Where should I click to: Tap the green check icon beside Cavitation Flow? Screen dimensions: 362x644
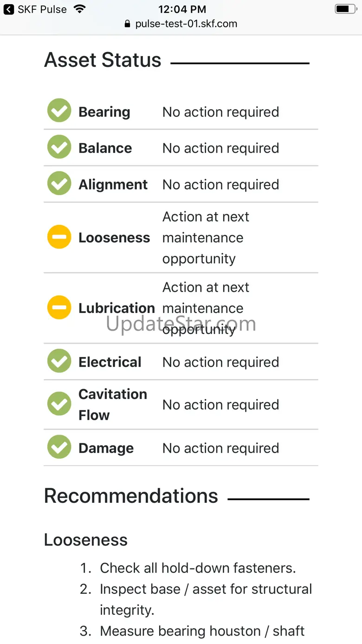[59, 403]
